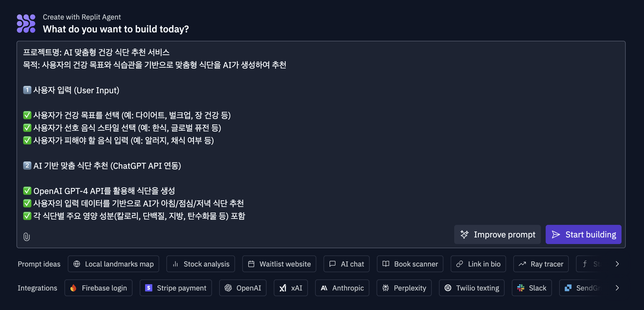Click the Replit Agent logo icon

pyautogui.click(x=26, y=23)
